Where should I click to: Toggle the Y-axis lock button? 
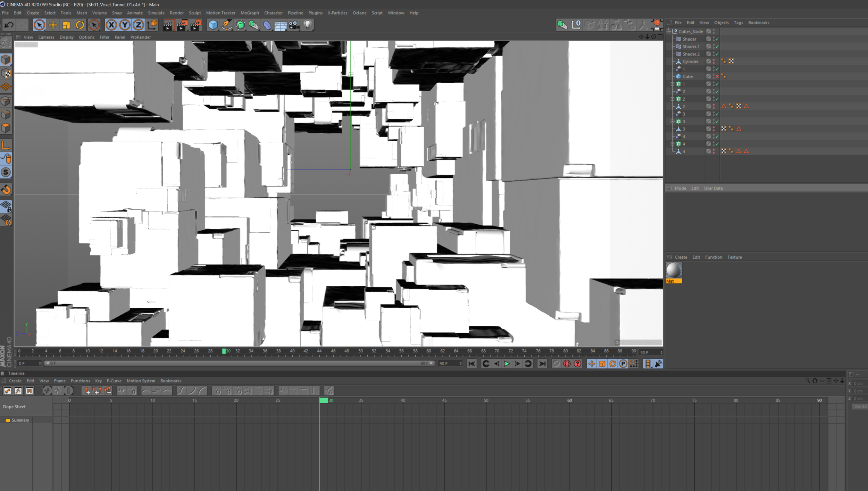[x=125, y=25]
